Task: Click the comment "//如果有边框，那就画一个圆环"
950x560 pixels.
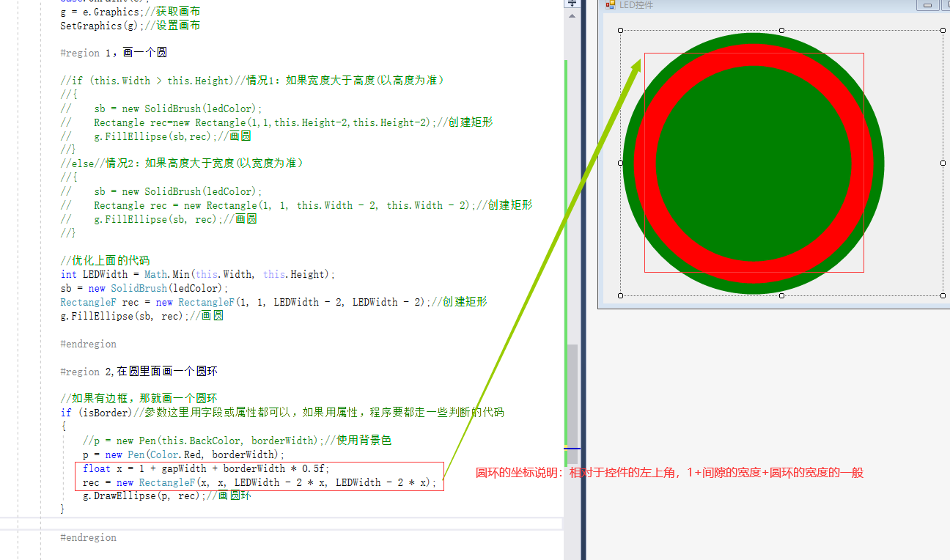Action: pos(139,399)
